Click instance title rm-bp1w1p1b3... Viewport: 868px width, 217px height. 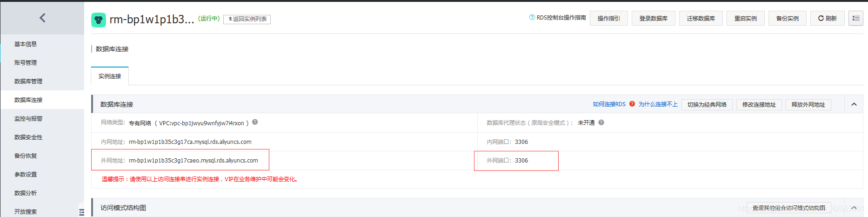tap(152, 20)
